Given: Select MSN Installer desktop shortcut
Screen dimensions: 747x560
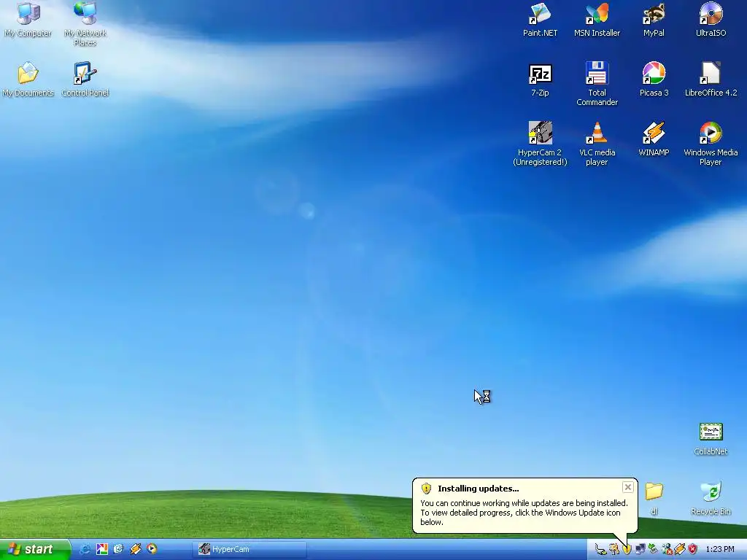Looking at the screenshot, I should (x=597, y=20).
